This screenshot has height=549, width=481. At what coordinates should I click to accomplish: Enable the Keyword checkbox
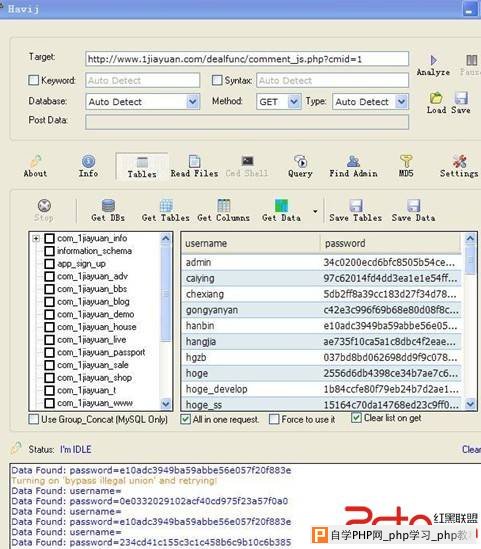[33, 80]
